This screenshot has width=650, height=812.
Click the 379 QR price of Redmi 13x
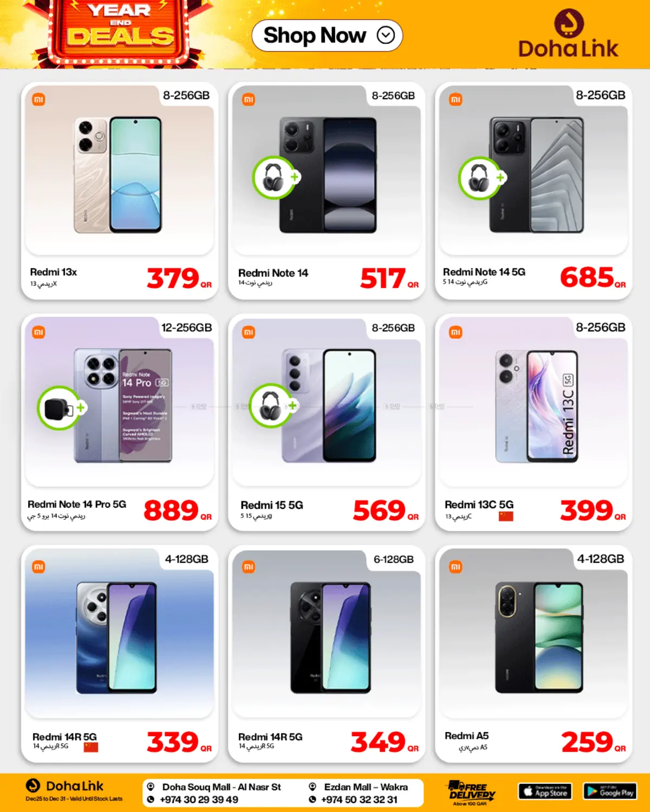click(179, 278)
